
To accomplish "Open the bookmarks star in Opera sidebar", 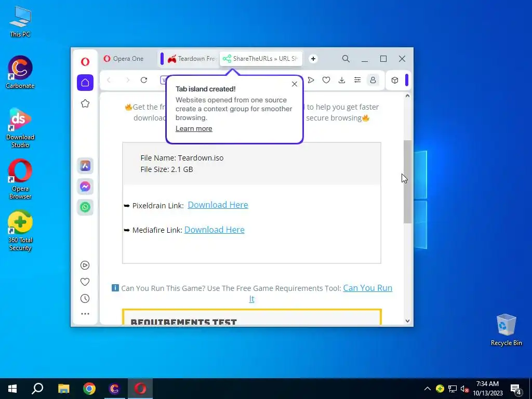I will pyautogui.click(x=85, y=103).
